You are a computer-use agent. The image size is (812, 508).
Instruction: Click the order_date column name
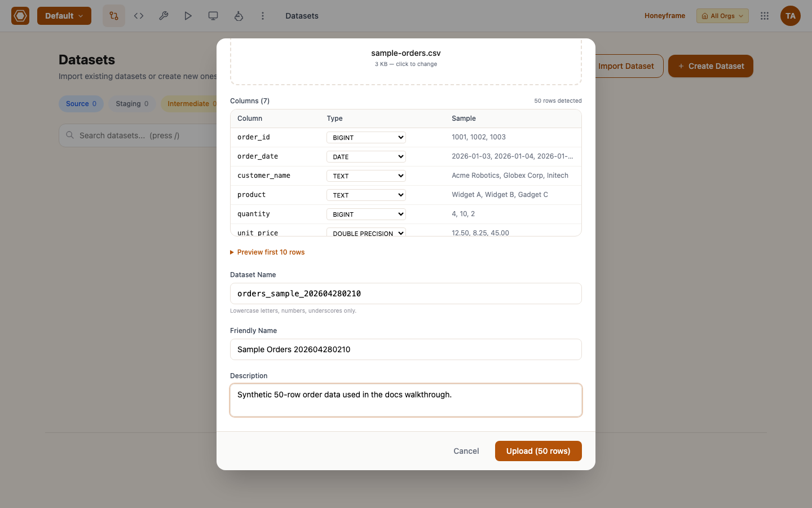tap(258, 156)
